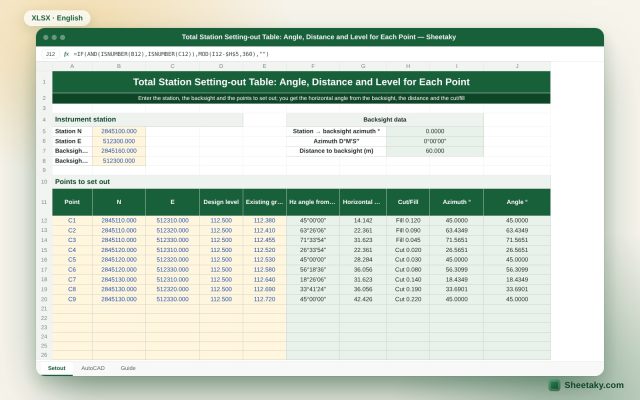Select the Station E value 512300.000
Screen dimensions: 640x400
[x=119, y=141]
